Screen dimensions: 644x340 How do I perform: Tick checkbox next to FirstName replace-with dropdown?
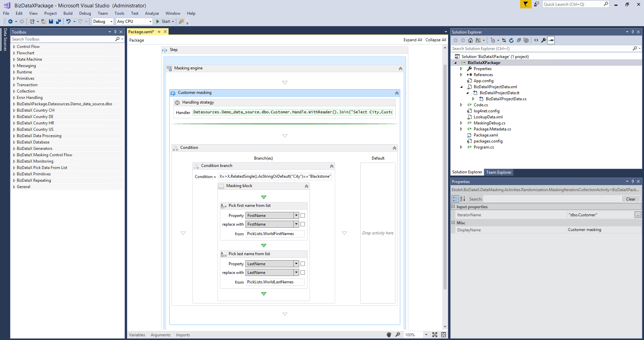click(x=303, y=224)
